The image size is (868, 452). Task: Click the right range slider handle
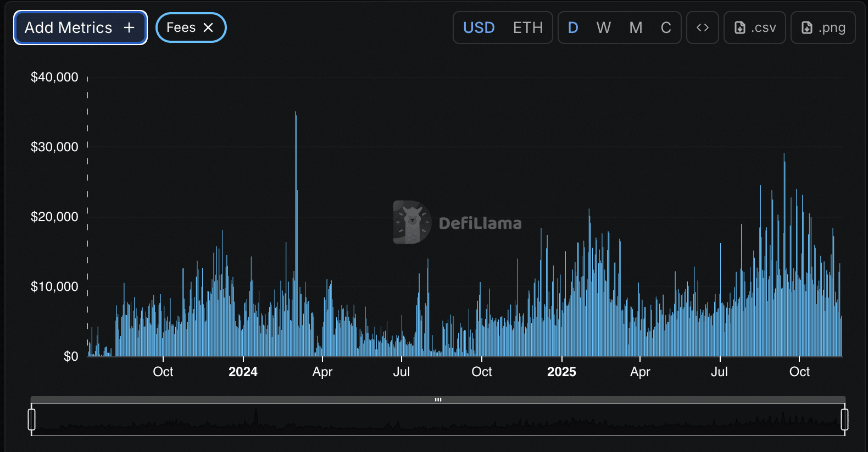coord(844,420)
